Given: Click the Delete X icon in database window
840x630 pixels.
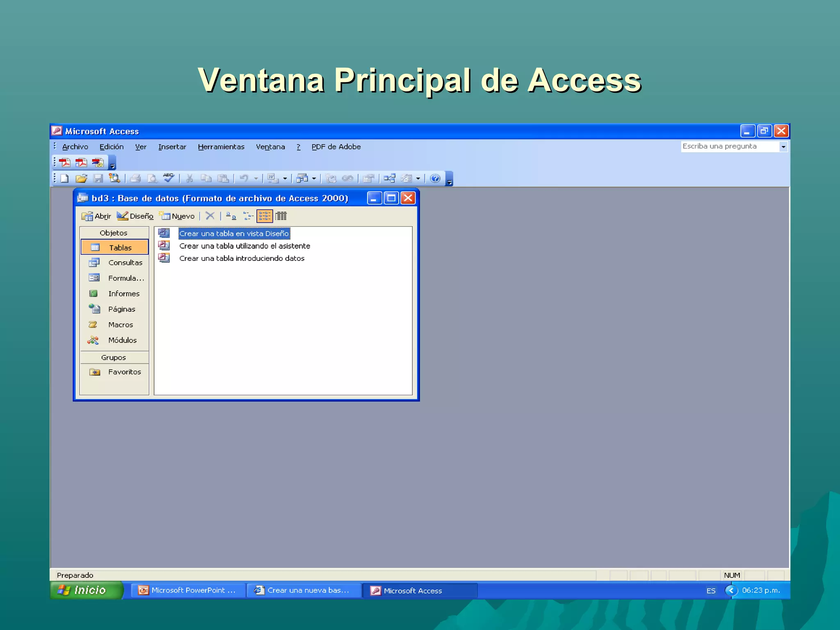Looking at the screenshot, I should (210, 216).
